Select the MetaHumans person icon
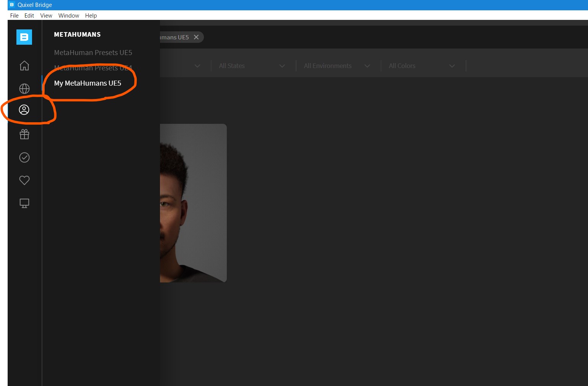 click(24, 110)
